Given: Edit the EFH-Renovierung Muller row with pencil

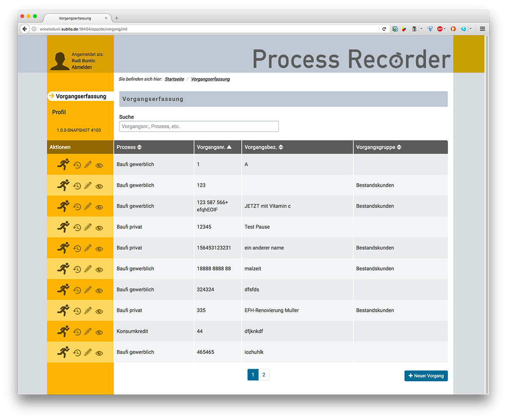Looking at the screenshot, I should pyautogui.click(x=88, y=311).
